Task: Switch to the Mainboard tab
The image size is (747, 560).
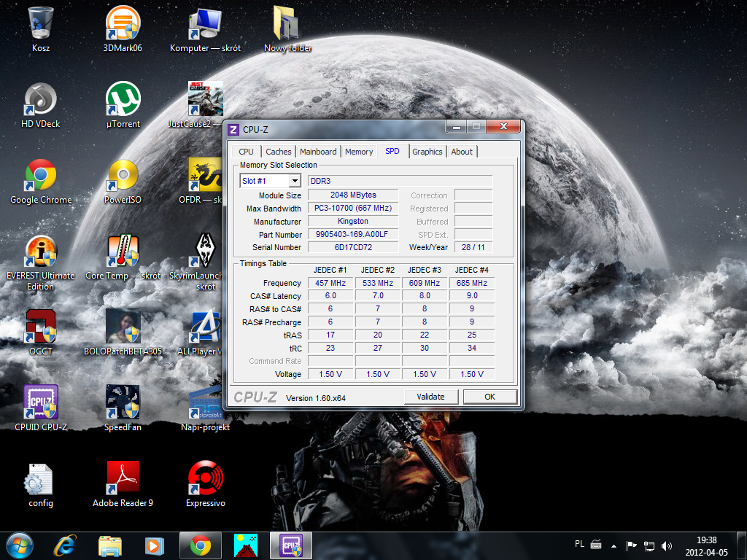Action: 318,152
